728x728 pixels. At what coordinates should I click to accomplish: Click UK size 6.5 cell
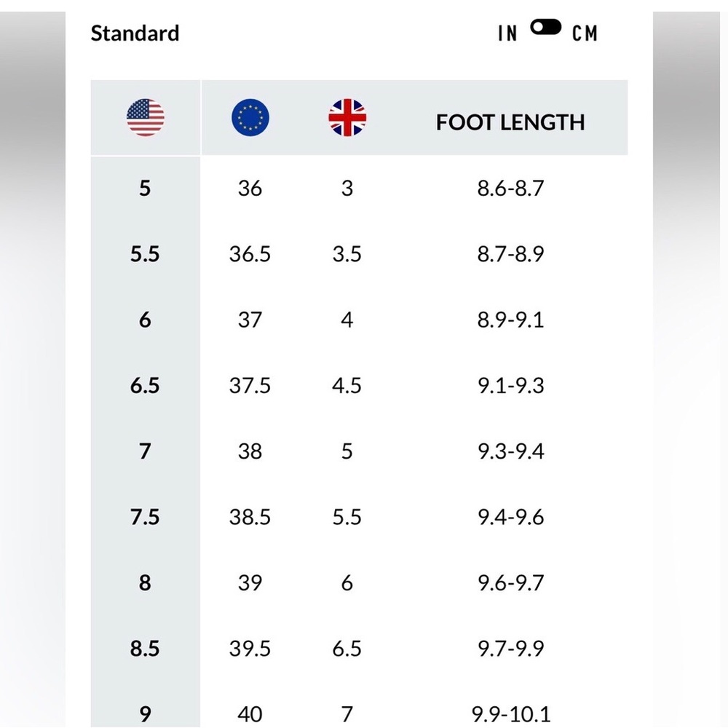[347, 648]
